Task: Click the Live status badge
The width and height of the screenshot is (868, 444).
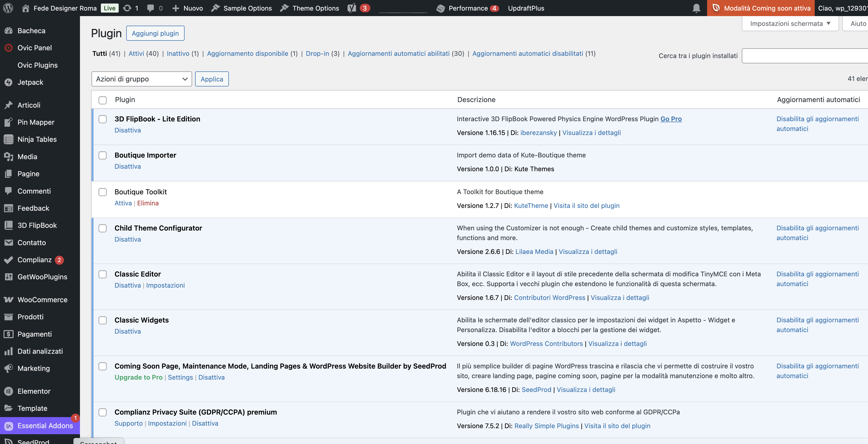Action: pos(110,8)
